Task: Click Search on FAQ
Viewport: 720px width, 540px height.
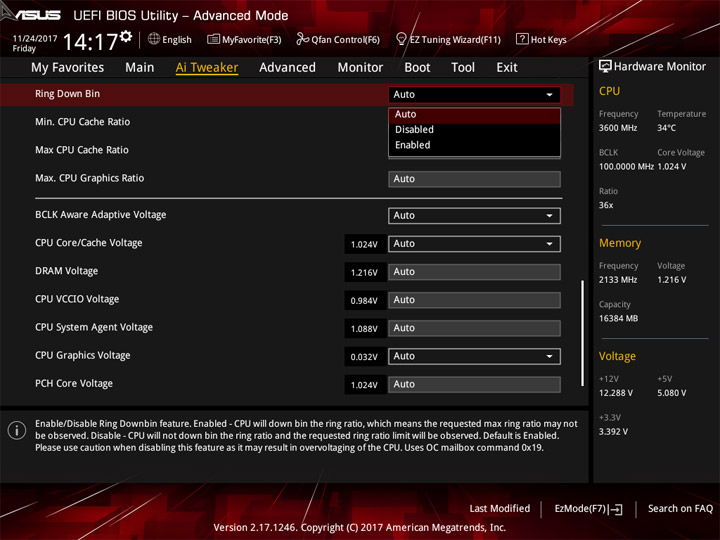Action: pos(680,509)
